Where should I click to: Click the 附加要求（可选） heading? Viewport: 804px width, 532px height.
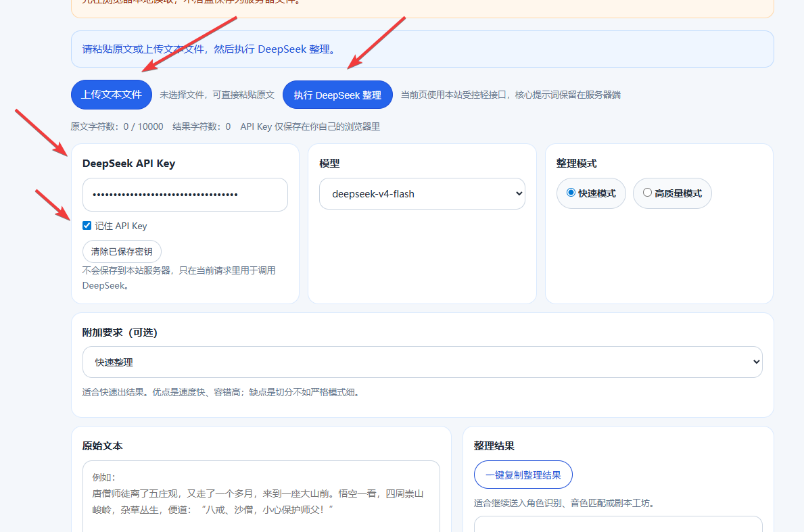pyautogui.click(x=120, y=333)
